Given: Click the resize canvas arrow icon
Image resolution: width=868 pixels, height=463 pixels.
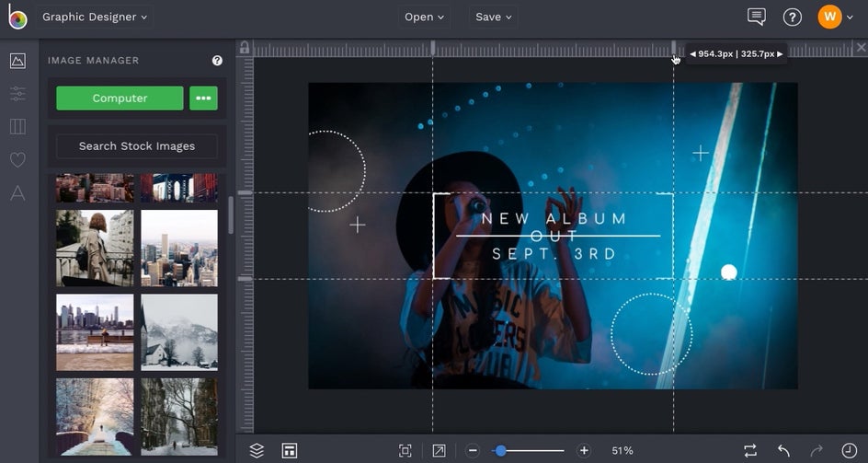Looking at the screenshot, I should pos(439,450).
